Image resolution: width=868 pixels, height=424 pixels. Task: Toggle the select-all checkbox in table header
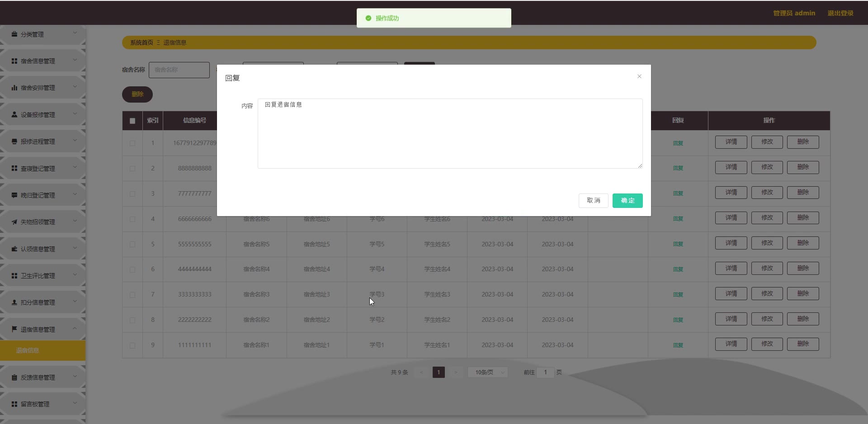pyautogui.click(x=132, y=121)
